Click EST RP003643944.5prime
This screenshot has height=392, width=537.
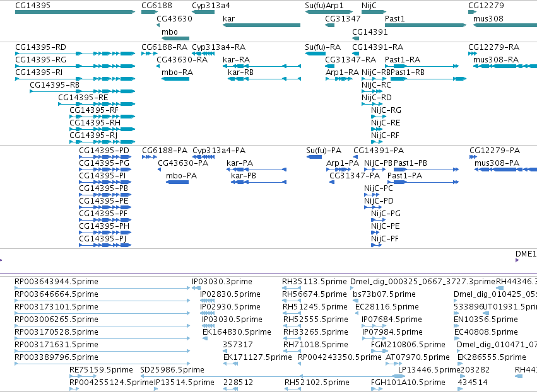click(57, 282)
